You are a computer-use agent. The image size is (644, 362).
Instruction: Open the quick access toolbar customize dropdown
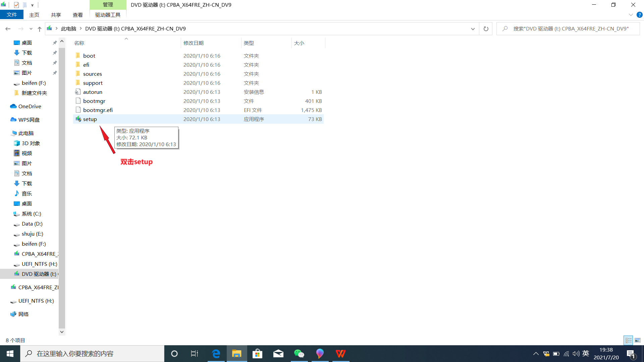(32, 5)
